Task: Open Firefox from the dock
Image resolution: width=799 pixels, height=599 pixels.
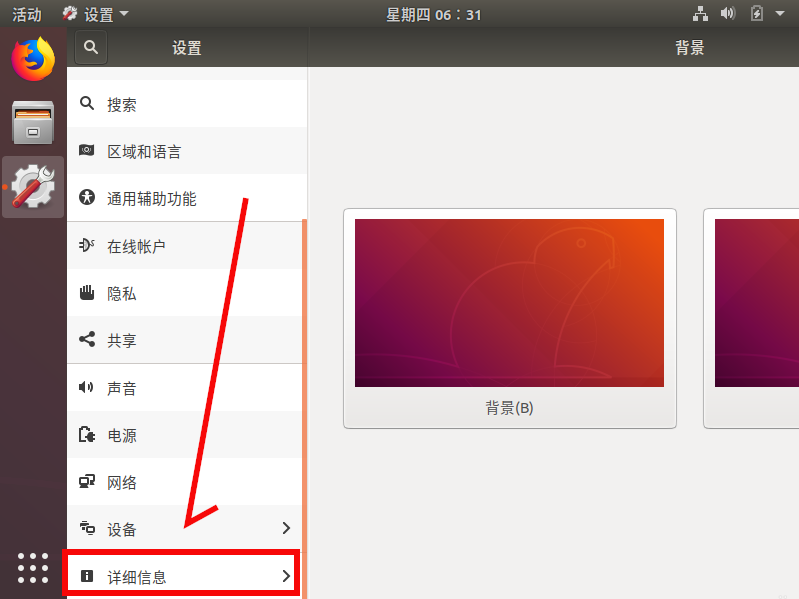Action: (33, 59)
